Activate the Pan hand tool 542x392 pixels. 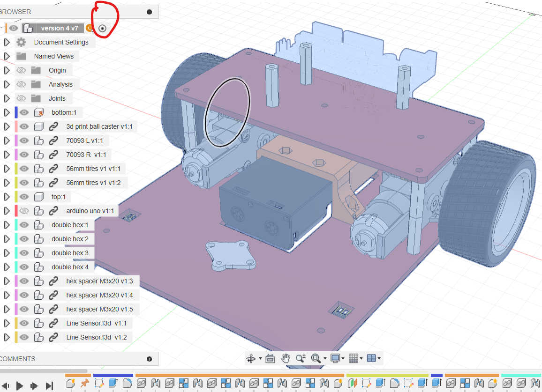(286, 359)
